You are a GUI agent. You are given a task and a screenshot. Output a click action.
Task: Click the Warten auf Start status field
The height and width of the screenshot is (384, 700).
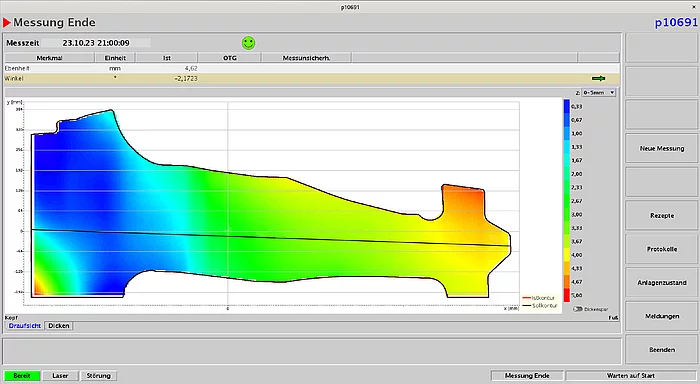[x=630, y=376]
